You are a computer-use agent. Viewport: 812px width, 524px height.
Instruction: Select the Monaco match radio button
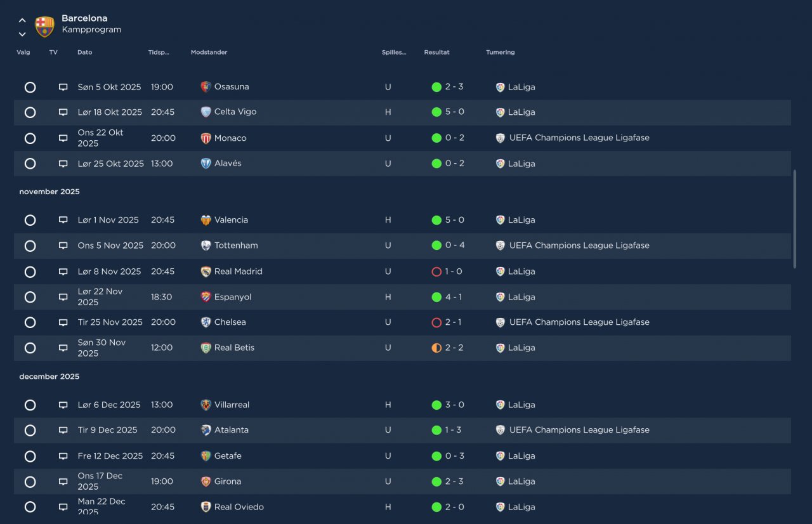coord(30,138)
